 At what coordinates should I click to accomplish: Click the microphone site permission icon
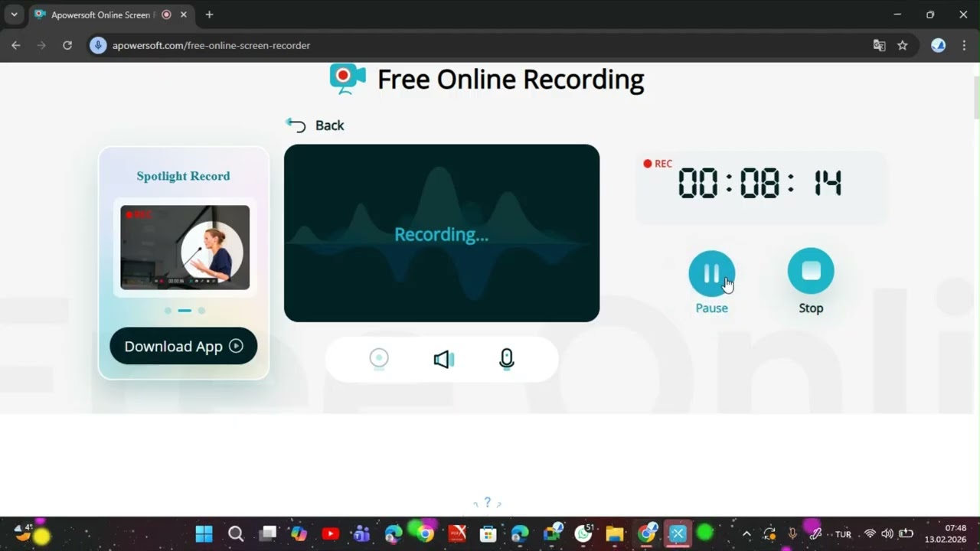98,45
